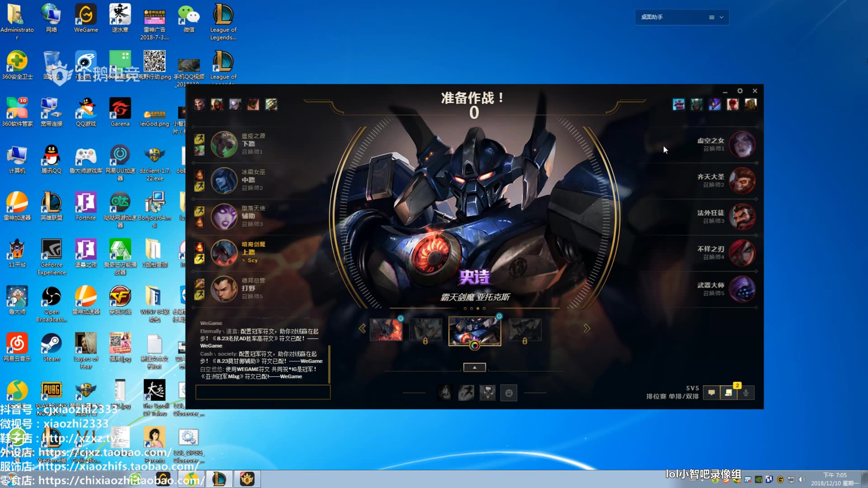Open the notes button with badge 2
The height and width of the screenshot is (488, 868).
729,393
